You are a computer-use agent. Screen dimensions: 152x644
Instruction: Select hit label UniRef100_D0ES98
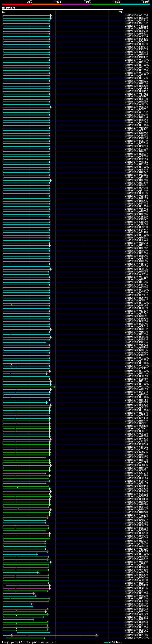pos(136,99)
